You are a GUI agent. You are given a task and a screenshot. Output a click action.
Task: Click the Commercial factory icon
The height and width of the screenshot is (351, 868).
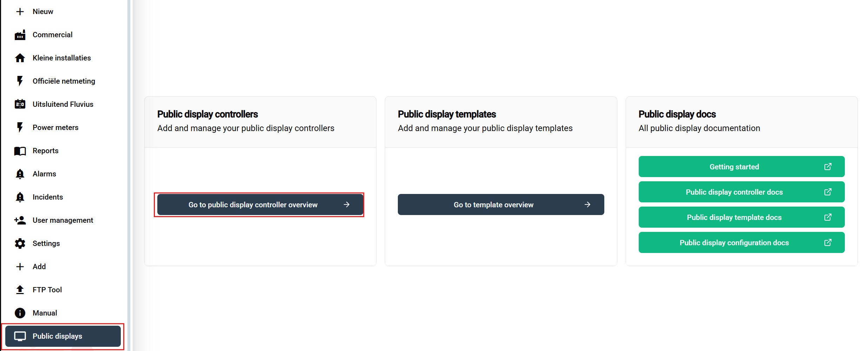[20, 35]
